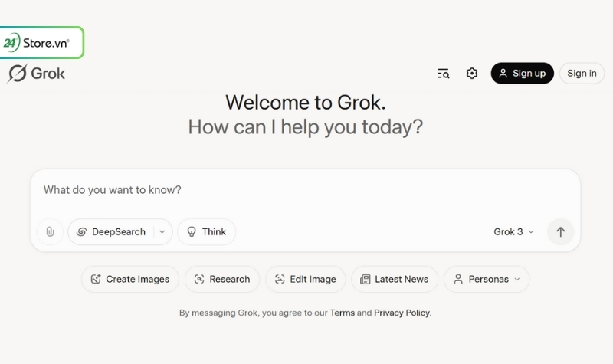Toggle the Think mode

(x=206, y=232)
